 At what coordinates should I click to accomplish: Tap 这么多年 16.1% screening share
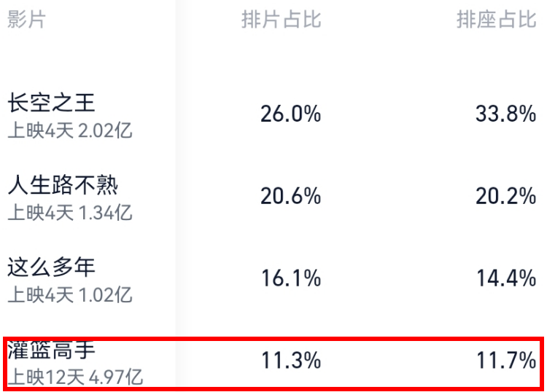tap(290, 278)
